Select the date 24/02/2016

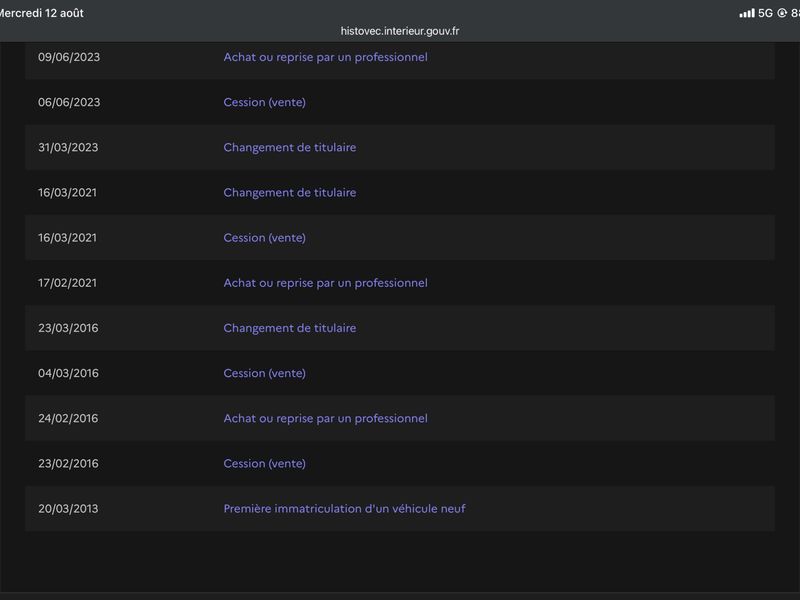click(x=68, y=418)
